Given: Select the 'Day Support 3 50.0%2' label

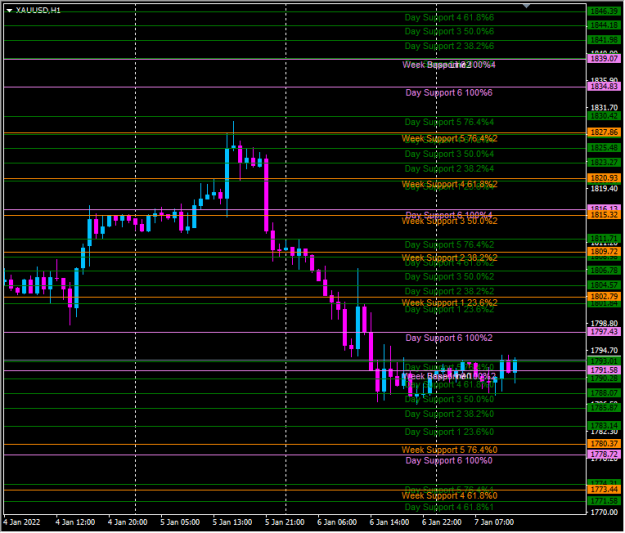Looking at the screenshot, I should 449,277.
